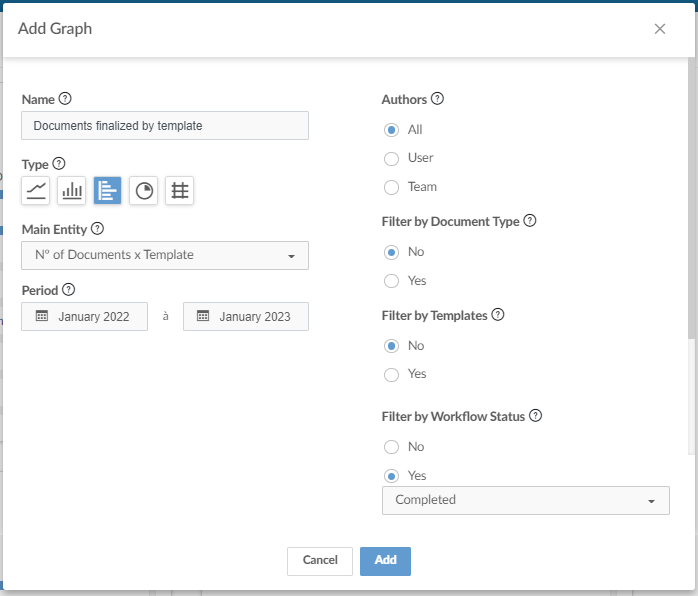Click the Add button
Viewport: 698px width, 596px height.
(x=386, y=561)
